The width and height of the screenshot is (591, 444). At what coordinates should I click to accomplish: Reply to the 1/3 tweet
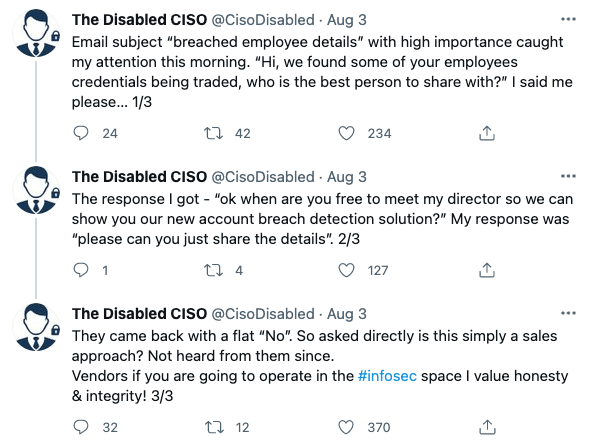[x=81, y=133]
